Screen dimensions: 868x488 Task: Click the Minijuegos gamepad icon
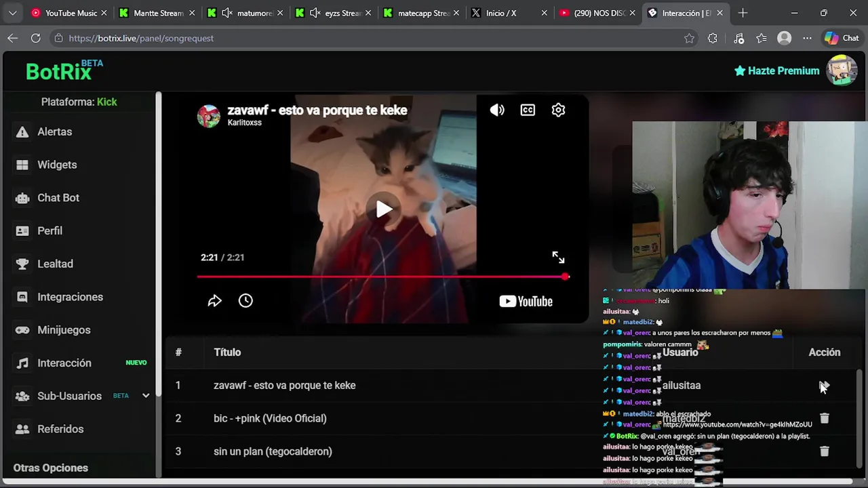pos(22,330)
